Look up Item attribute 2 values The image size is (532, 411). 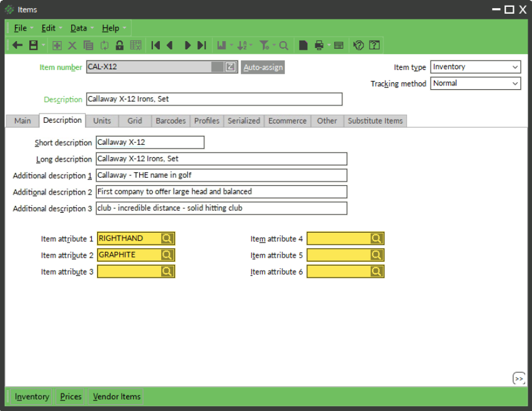167,255
